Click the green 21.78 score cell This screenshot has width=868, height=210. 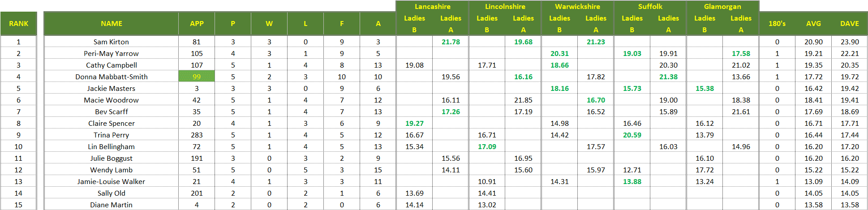(451, 42)
